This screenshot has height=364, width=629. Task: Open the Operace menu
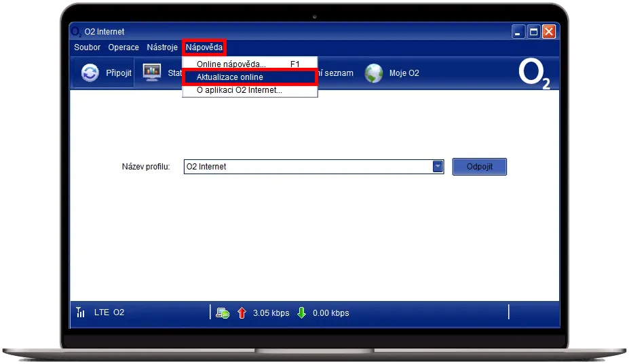point(123,47)
